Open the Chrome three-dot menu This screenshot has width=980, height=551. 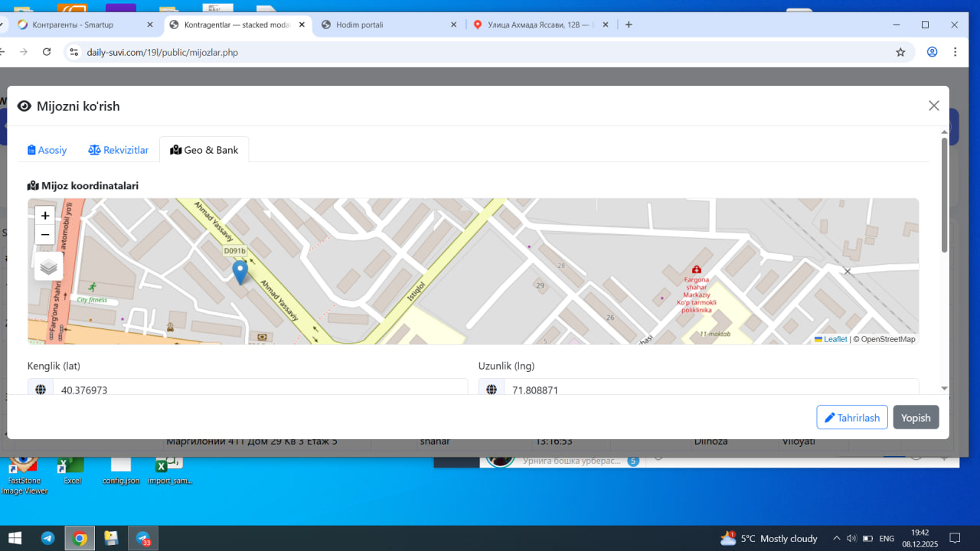[955, 52]
